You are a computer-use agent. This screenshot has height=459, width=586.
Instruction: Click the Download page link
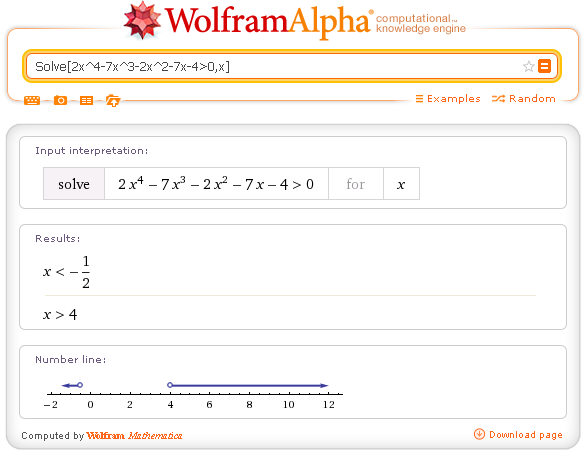526,435
